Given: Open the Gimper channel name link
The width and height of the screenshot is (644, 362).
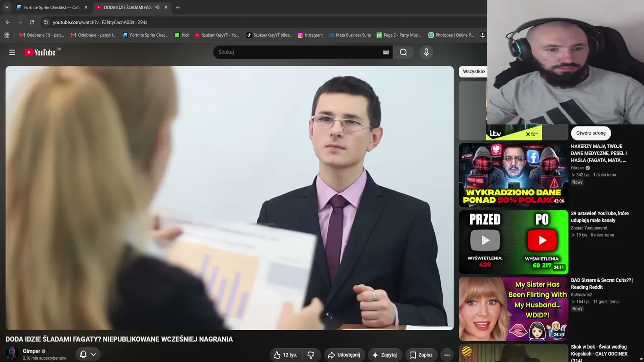Looking at the screenshot, I should point(31,351).
